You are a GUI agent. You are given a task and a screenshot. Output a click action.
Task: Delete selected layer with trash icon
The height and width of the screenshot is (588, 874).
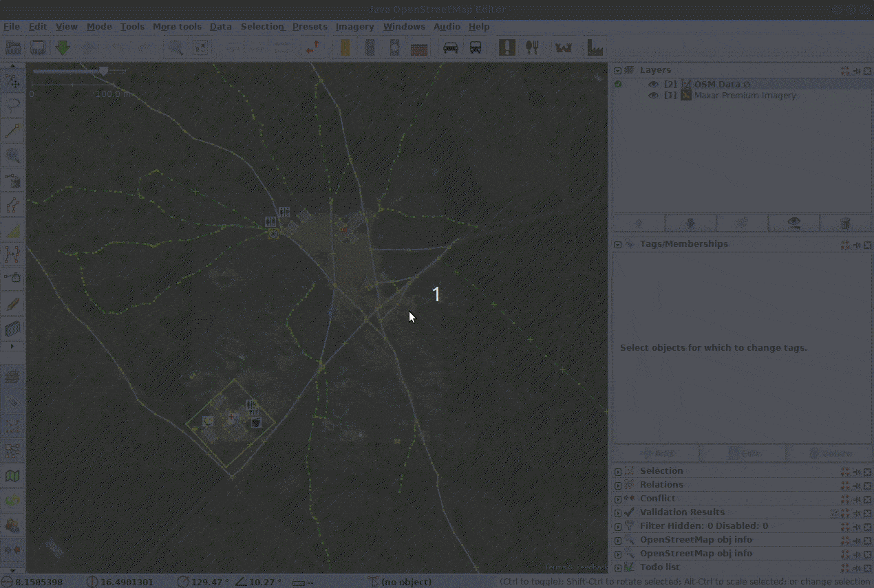(845, 223)
